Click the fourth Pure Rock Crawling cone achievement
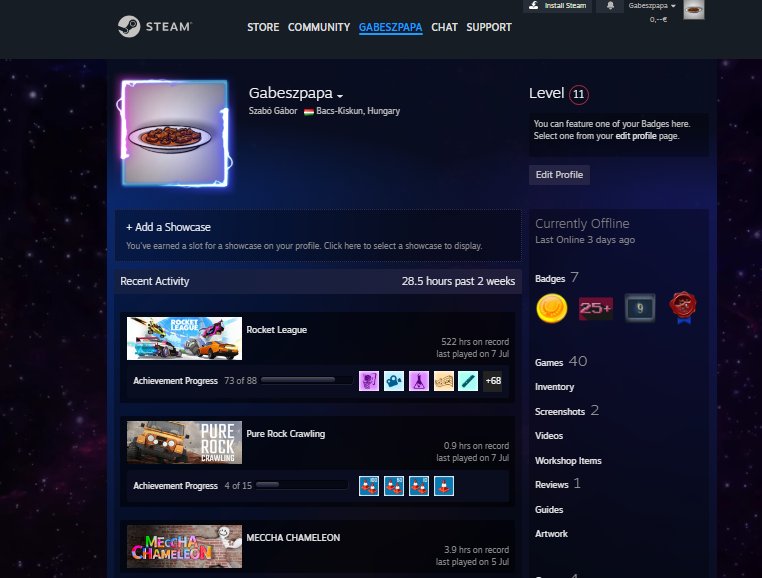The image size is (762, 578). (444, 486)
